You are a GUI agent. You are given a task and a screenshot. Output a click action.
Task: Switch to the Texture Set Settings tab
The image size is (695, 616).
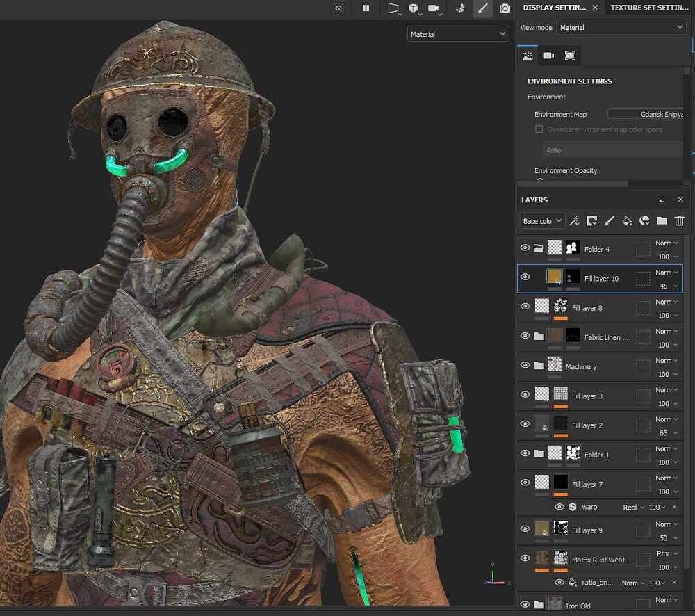(649, 8)
